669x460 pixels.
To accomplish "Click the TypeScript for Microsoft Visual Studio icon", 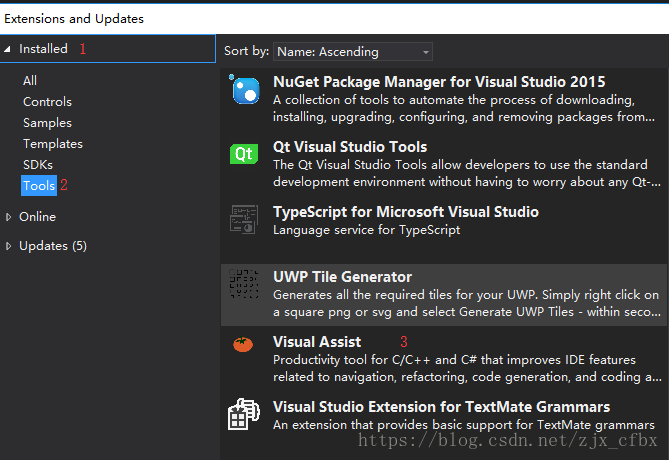I will coord(244,219).
